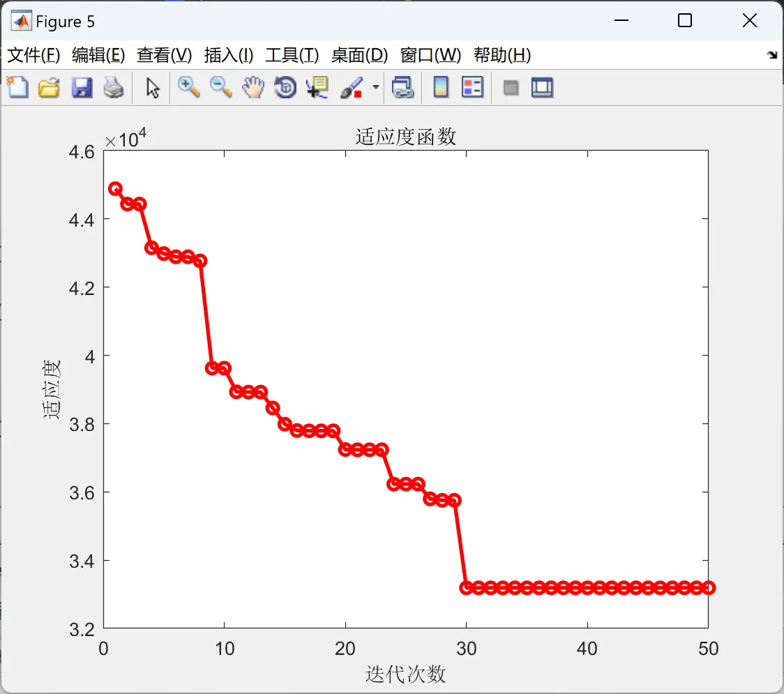This screenshot has width=784, height=694.
Task: Minimize the Figure 5 window
Action: tap(621, 20)
